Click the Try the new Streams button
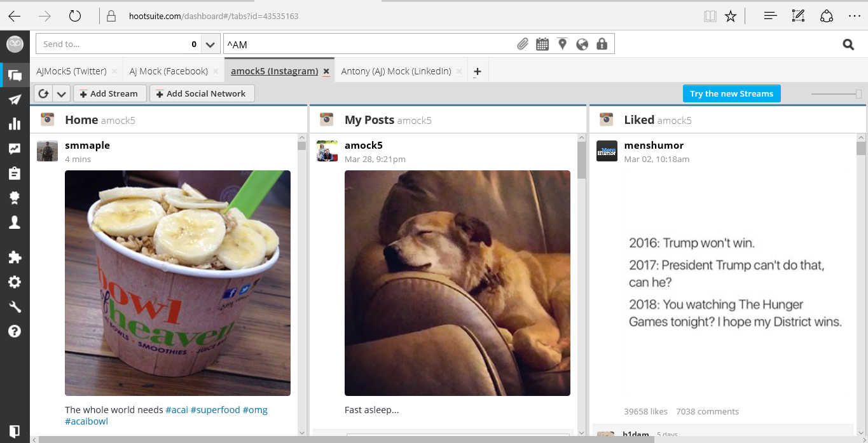The image size is (868, 443). pyautogui.click(x=731, y=94)
